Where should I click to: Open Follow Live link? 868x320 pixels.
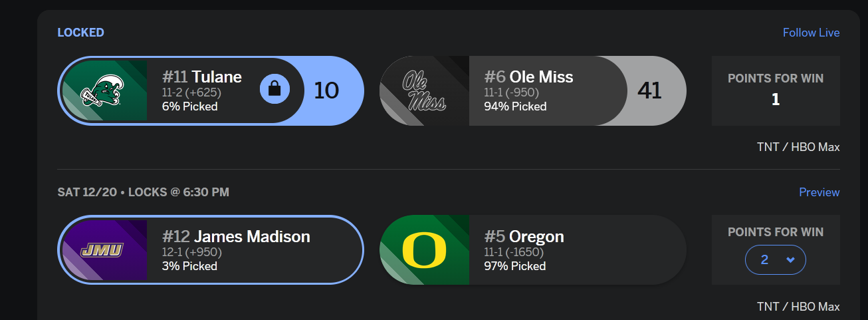811,33
